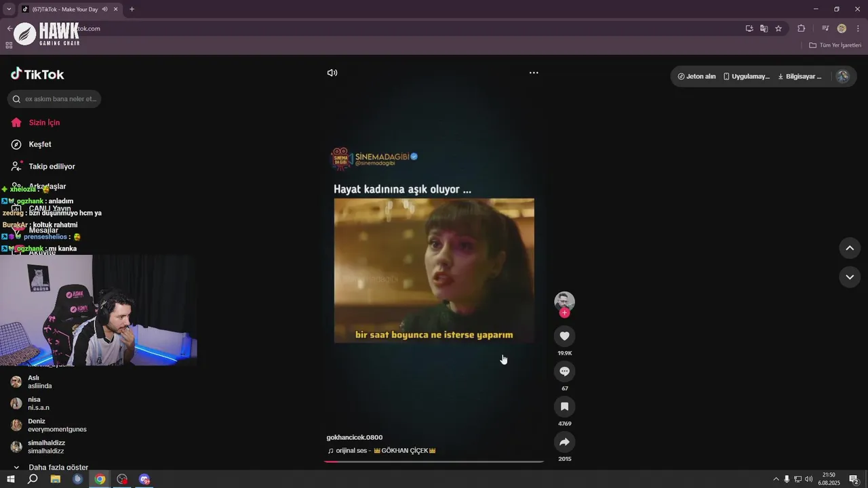Open the Chrome extensions menu
868x488 pixels.
tap(801, 28)
